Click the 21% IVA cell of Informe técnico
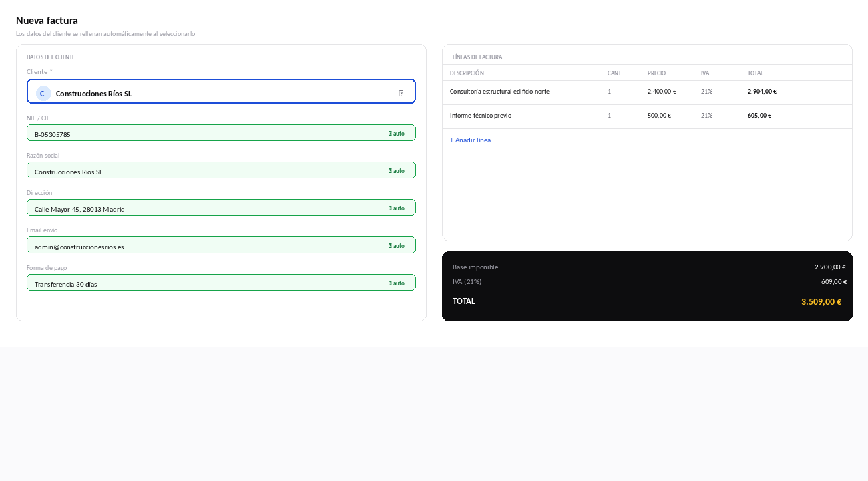The image size is (868, 481). pyautogui.click(x=706, y=116)
